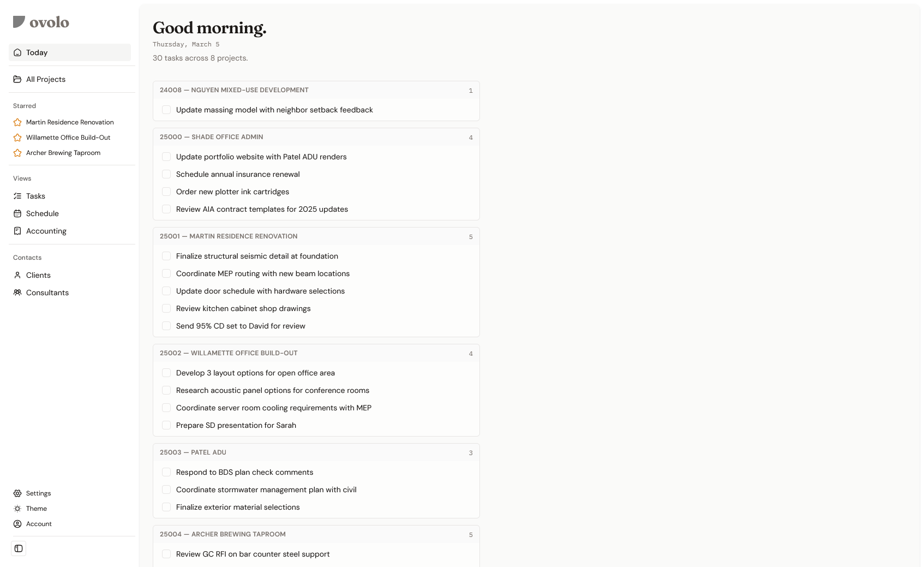This screenshot has height=567, width=924.
Task: Click the ovolo logo icon
Action: point(19,22)
